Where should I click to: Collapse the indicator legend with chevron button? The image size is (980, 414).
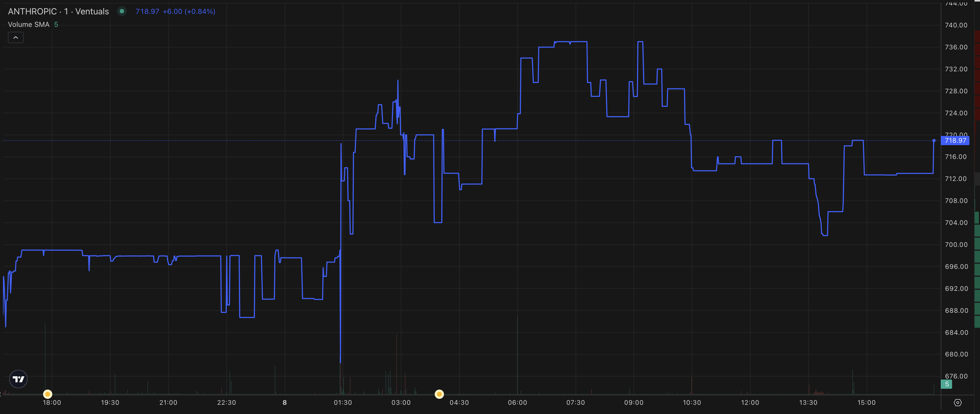coord(16,37)
